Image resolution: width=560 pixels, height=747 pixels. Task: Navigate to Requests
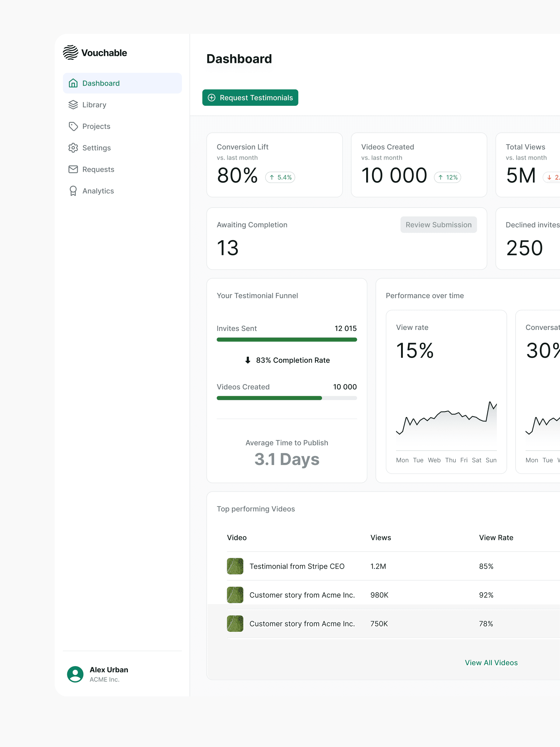122,169
